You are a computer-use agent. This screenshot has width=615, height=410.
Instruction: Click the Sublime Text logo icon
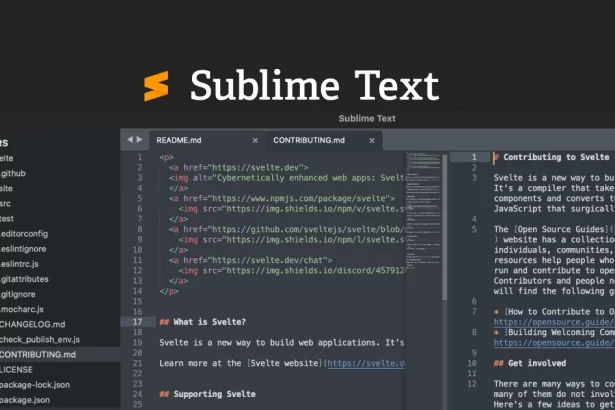(156, 86)
